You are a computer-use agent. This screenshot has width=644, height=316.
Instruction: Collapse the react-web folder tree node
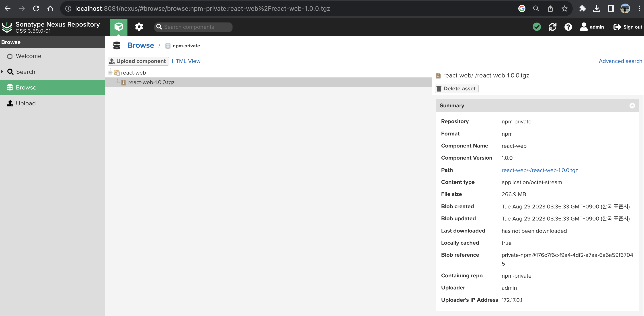110,73
